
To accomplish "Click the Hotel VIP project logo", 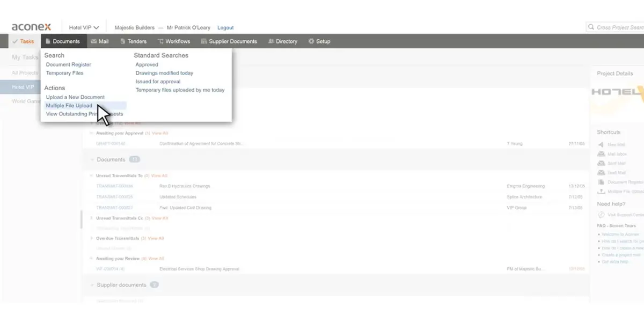I will pos(617,92).
